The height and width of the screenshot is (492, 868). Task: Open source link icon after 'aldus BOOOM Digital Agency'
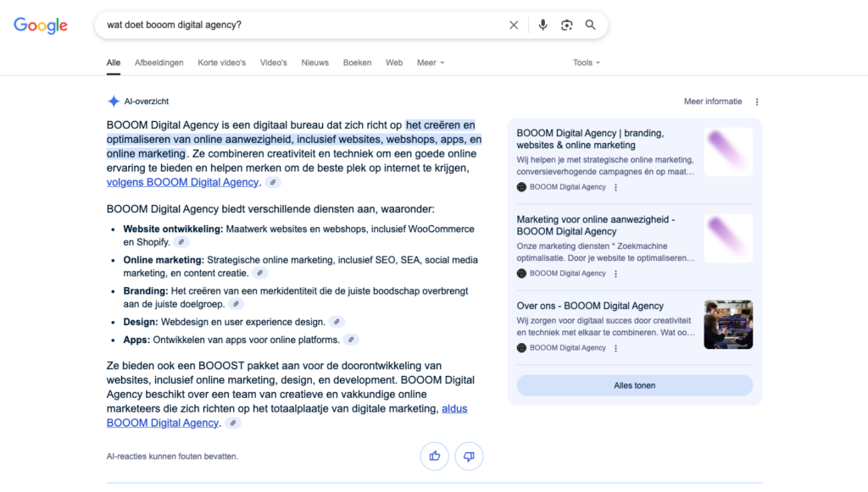coord(233,423)
